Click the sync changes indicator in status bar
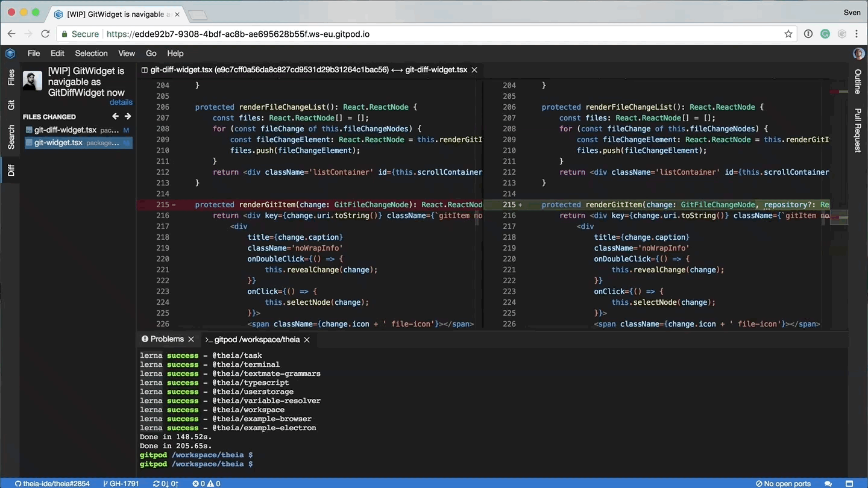This screenshot has height=488, width=868. point(165,483)
